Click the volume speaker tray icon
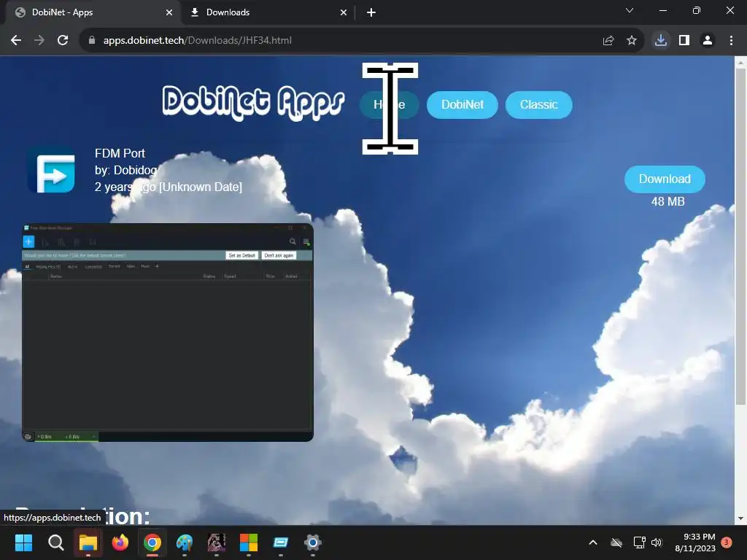747x560 pixels. (x=657, y=542)
